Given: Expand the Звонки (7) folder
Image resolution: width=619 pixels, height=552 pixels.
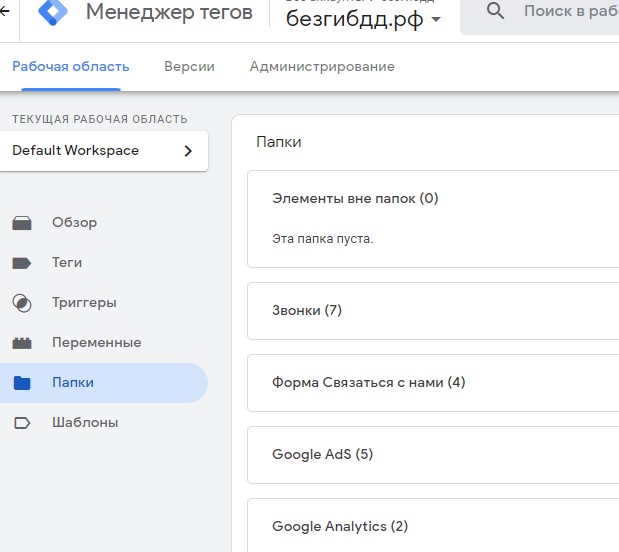Looking at the screenshot, I should (x=307, y=310).
